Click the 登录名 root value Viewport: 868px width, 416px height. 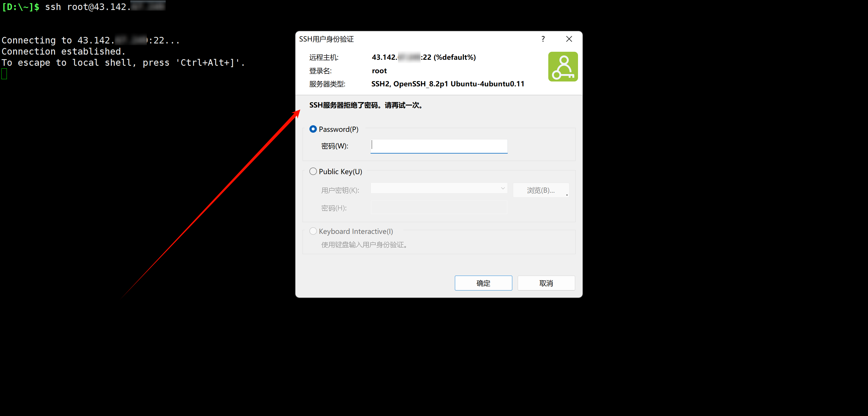point(379,71)
